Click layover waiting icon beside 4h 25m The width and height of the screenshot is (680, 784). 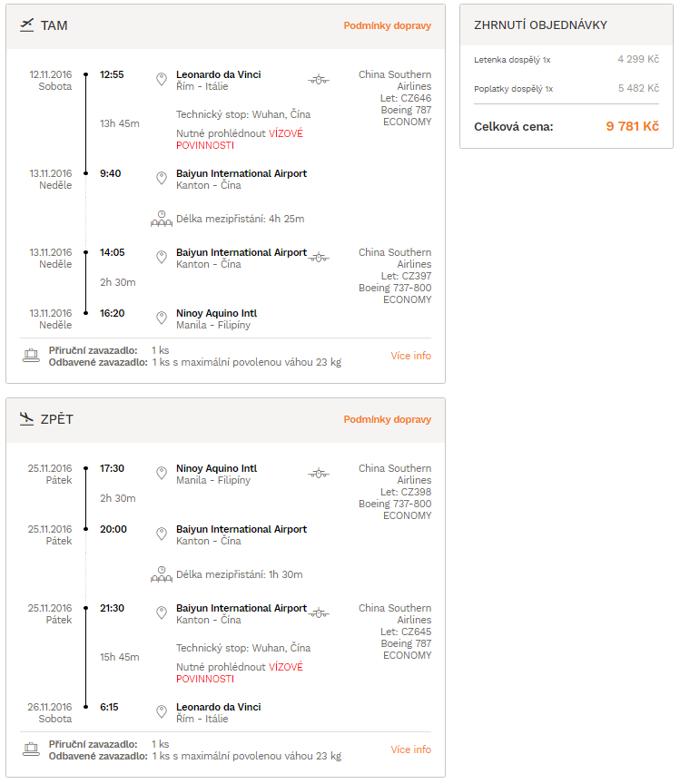point(162,219)
